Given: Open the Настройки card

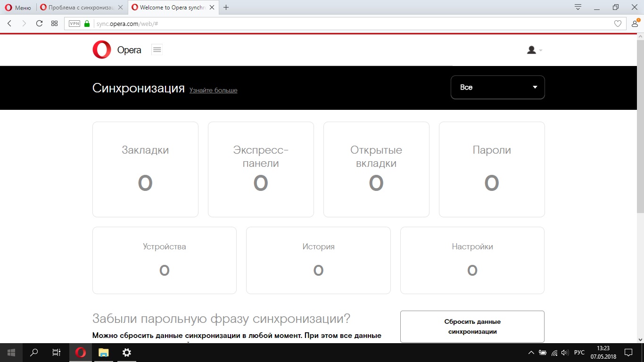Looking at the screenshot, I should click(x=472, y=260).
